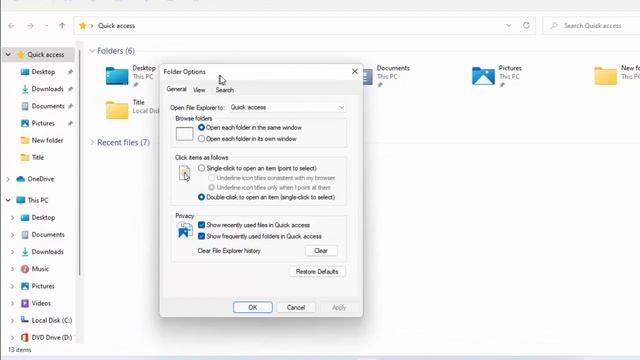The image size is (640, 360).
Task: Open the 'Open File Explorer to' dropdown
Action: pyautogui.click(x=287, y=107)
